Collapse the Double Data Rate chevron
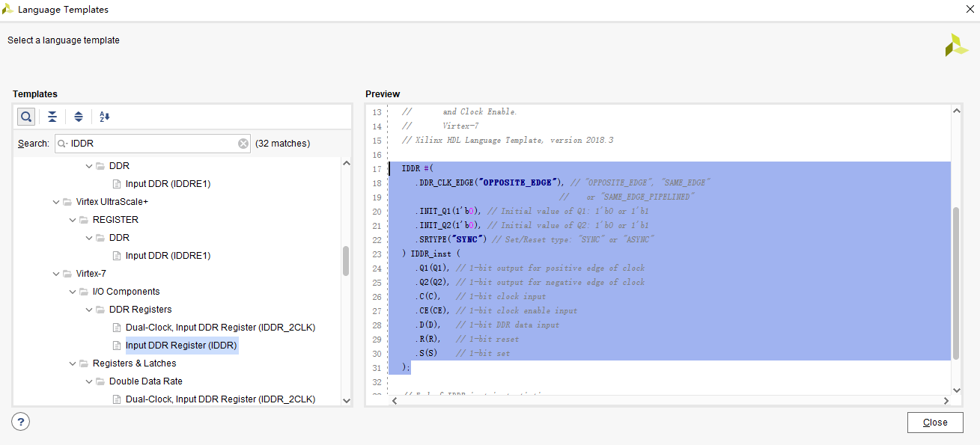 pos(89,381)
